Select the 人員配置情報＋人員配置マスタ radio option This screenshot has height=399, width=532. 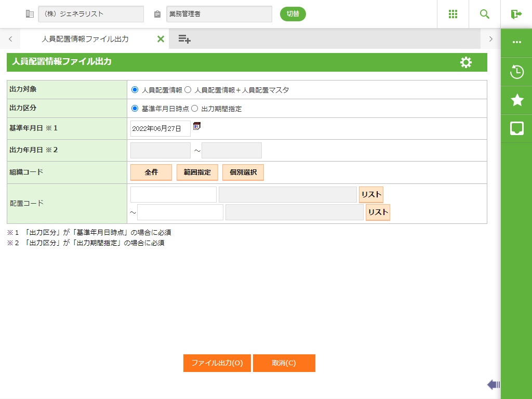click(188, 90)
